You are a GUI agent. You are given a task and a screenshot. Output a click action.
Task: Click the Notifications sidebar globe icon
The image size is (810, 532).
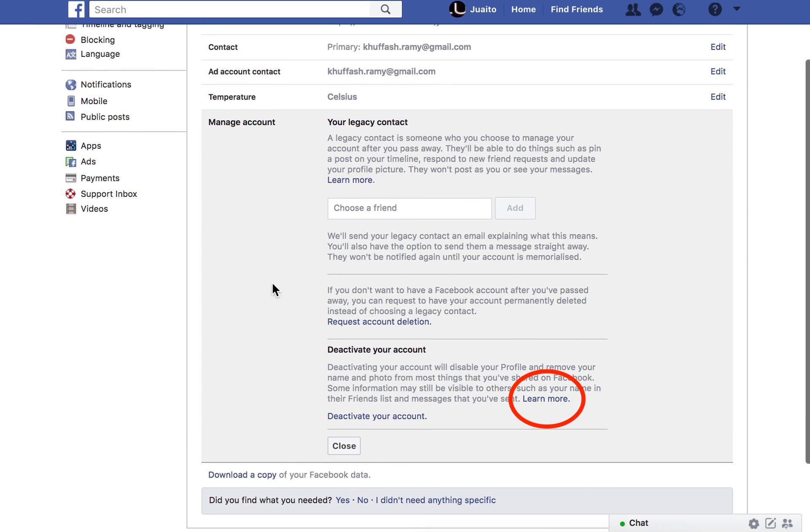70,85
